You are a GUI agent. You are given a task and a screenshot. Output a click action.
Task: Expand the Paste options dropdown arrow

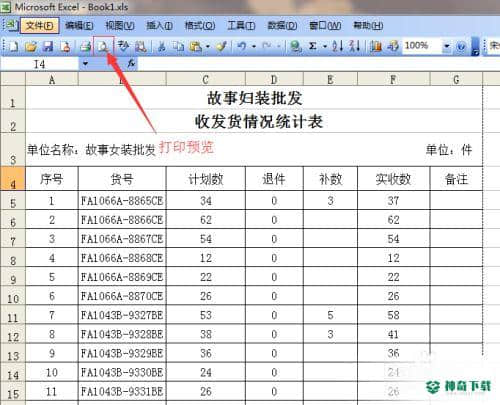click(x=208, y=46)
